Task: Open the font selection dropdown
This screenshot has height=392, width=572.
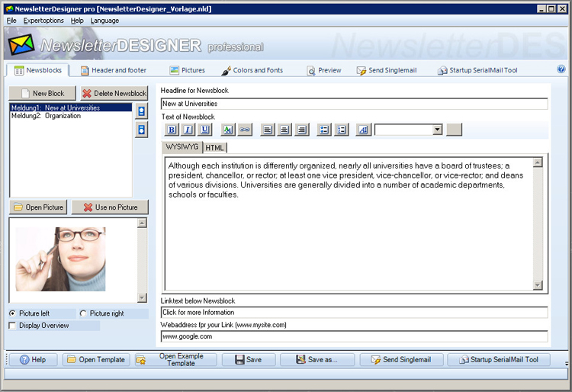Action: tap(438, 130)
